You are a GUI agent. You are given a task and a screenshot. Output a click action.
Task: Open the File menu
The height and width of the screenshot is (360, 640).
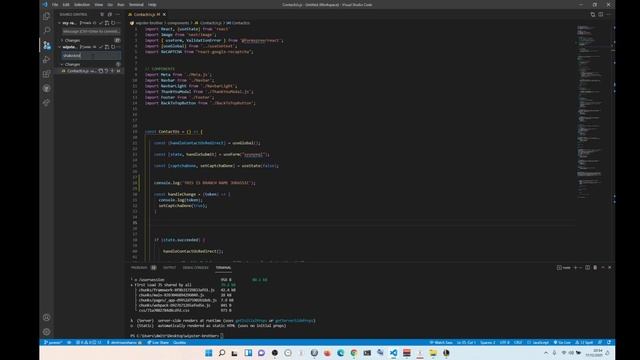pyautogui.click(x=55, y=4)
